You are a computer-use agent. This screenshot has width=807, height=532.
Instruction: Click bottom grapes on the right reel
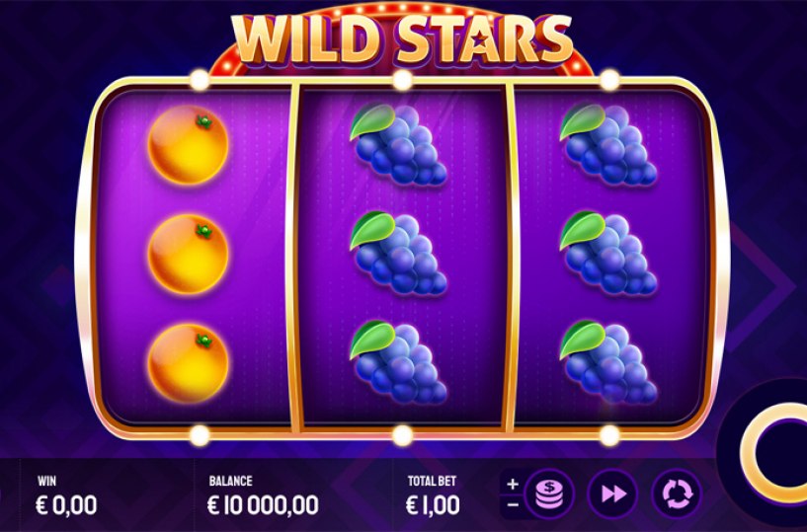point(607,362)
